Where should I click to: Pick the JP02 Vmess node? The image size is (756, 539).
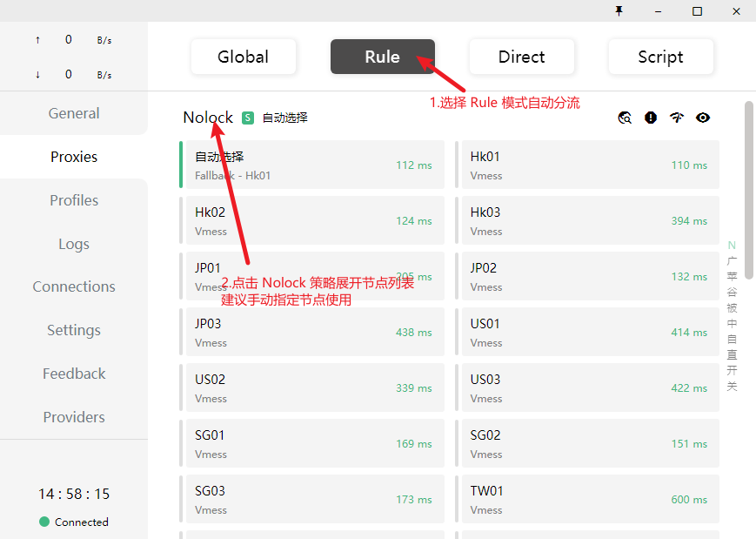pyautogui.click(x=589, y=276)
